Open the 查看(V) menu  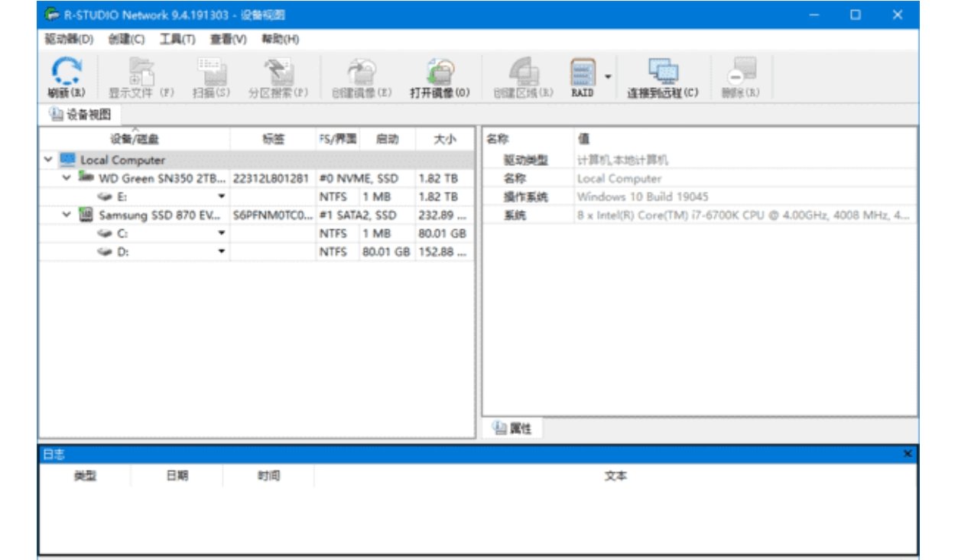click(229, 39)
